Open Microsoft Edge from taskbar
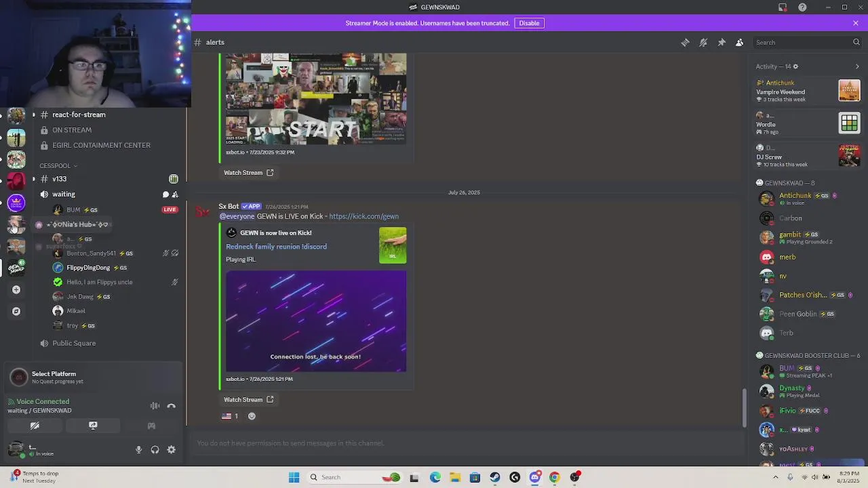 435,477
